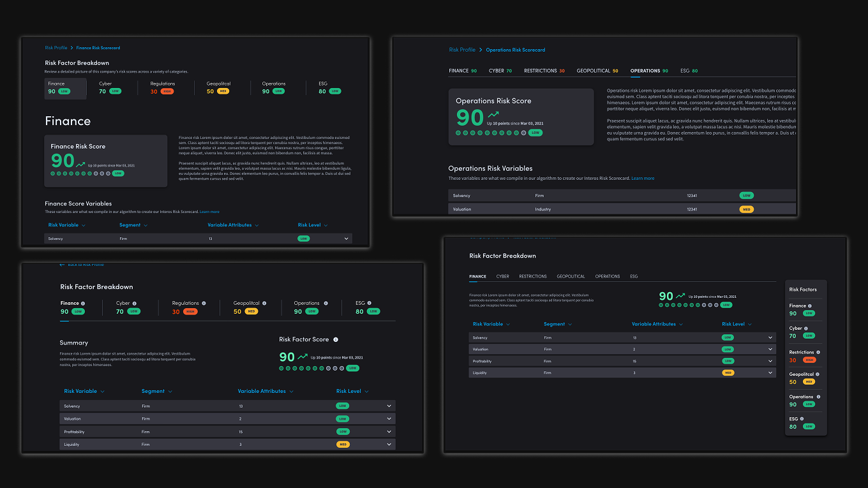The width and height of the screenshot is (868, 488).
Task: Click info icon next to Risk Factor Score
Action: 336,339
